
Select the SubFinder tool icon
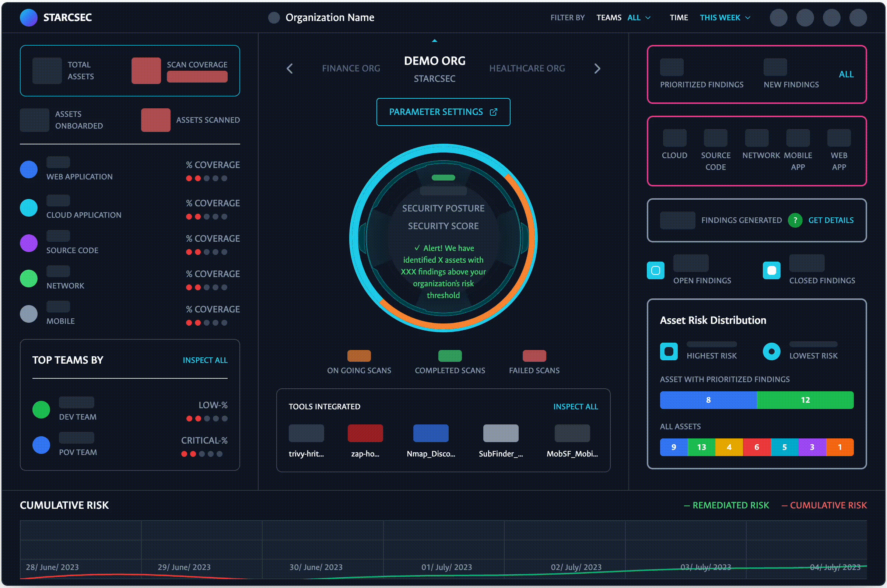click(x=501, y=433)
